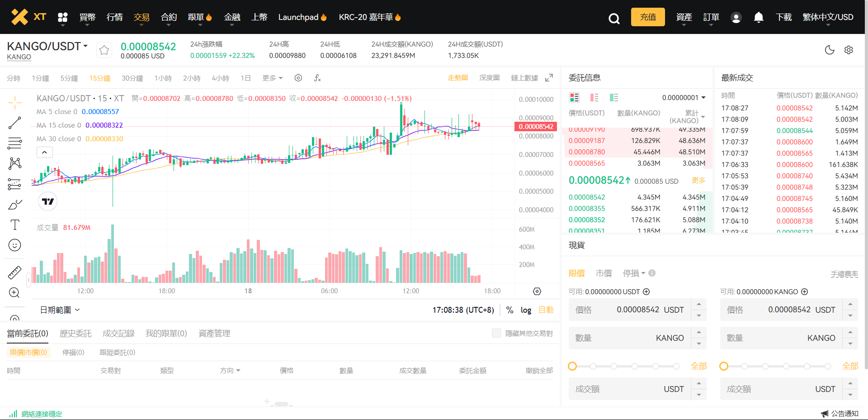Open chart settings hexagon icon
This screenshot has width=868, height=420.
point(298,78)
